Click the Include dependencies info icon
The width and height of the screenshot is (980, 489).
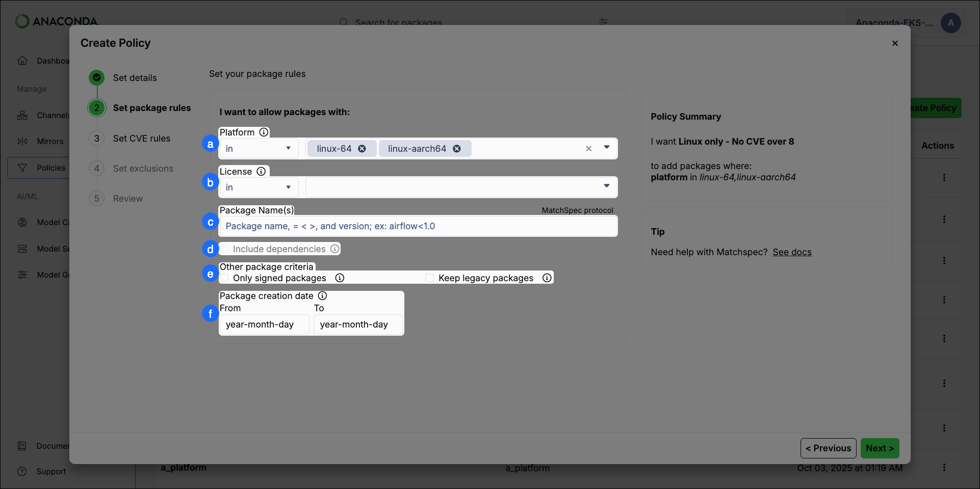(334, 249)
